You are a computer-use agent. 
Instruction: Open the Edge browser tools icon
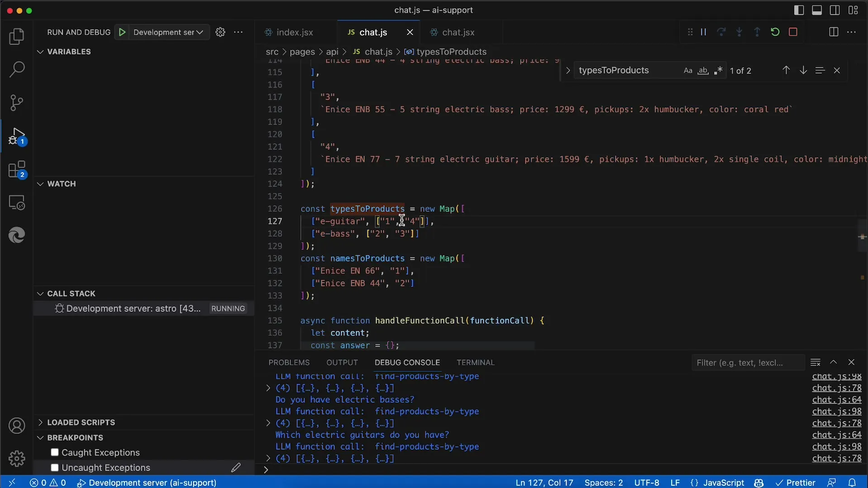click(17, 235)
